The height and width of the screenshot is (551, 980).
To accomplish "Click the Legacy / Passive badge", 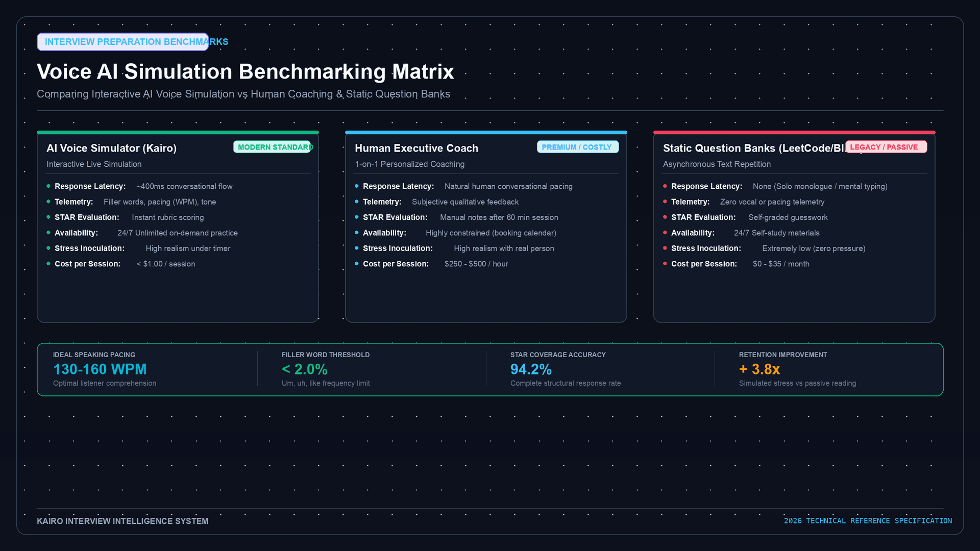I will pos(886,147).
